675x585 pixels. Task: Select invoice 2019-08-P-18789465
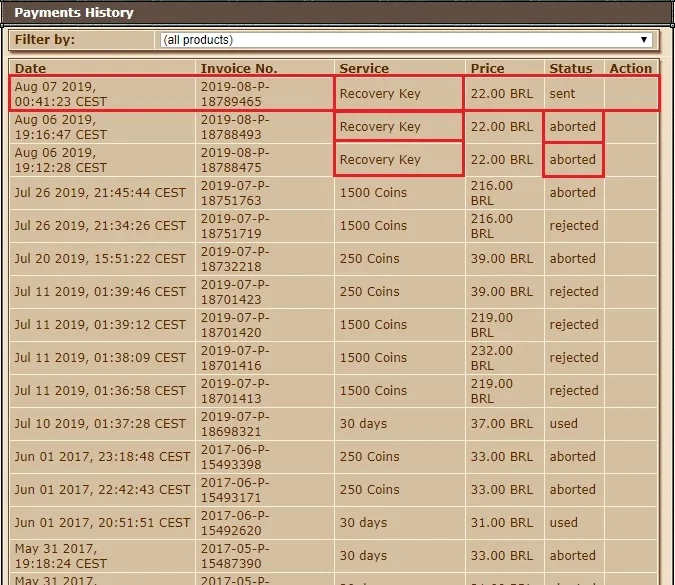235,94
